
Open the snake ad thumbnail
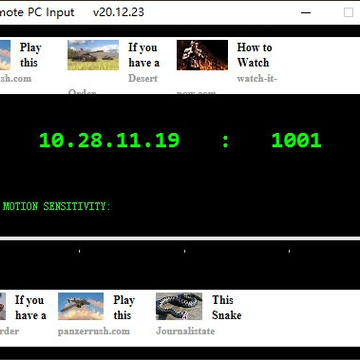[179, 306]
